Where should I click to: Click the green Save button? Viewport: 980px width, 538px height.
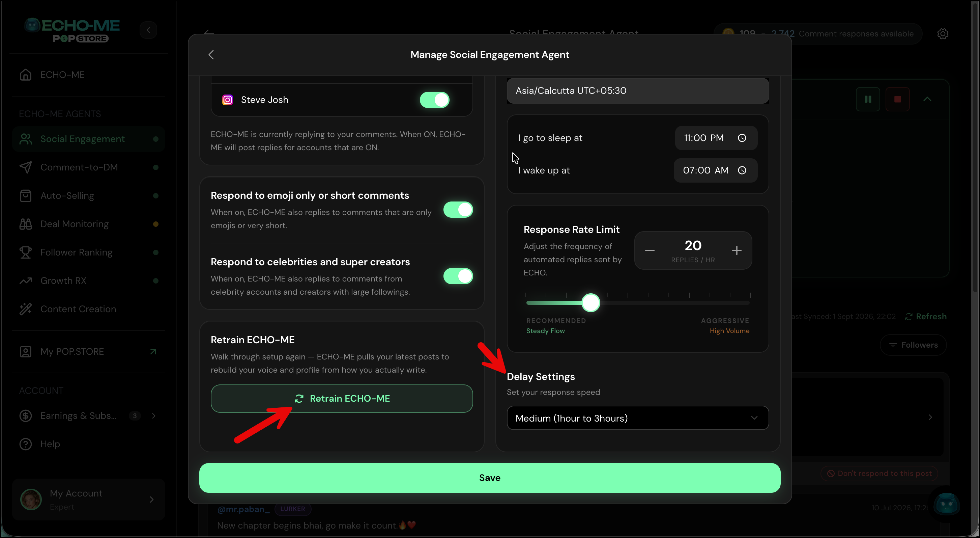pyautogui.click(x=490, y=478)
